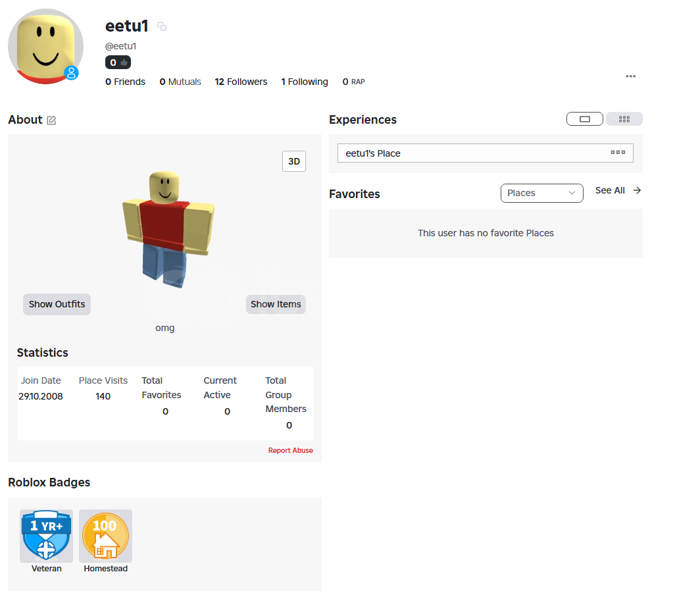Click the avatar body render
The width and height of the screenshot is (700, 597).
pos(168,229)
